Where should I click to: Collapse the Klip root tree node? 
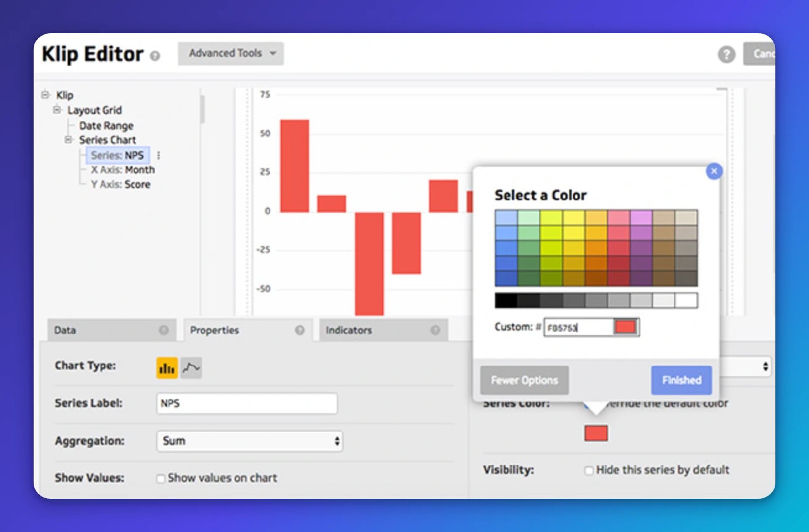[45, 94]
